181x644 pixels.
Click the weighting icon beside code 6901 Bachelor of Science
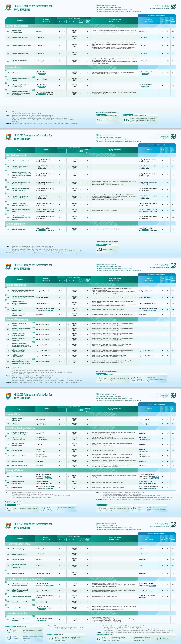[6, 485]
